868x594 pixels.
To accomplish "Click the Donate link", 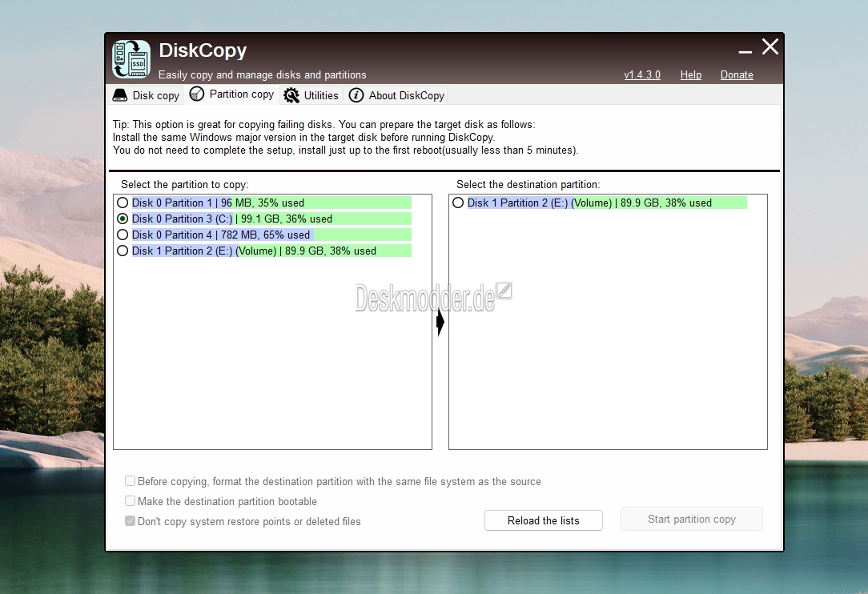I will click(x=737, y=74).
